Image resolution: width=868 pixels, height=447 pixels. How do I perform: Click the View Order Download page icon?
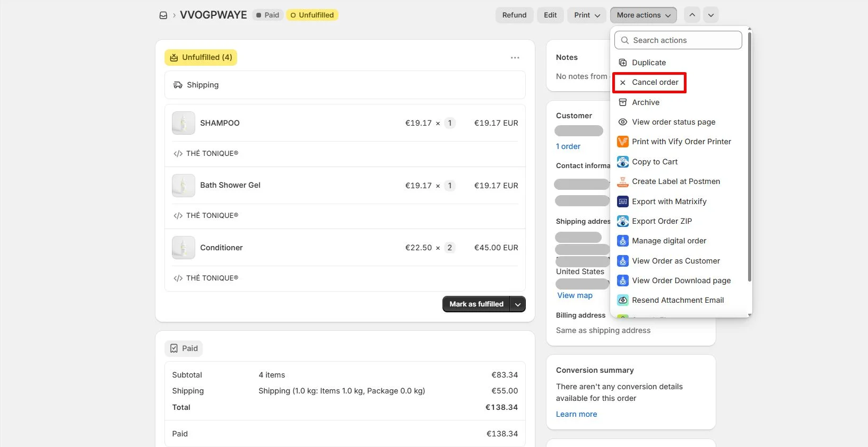click(623, 281)
